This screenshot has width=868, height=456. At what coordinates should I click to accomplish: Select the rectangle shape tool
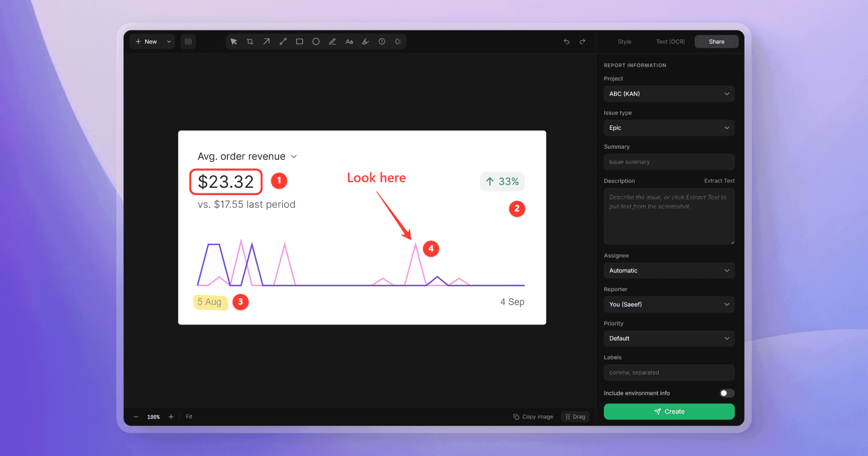[299, 41]
